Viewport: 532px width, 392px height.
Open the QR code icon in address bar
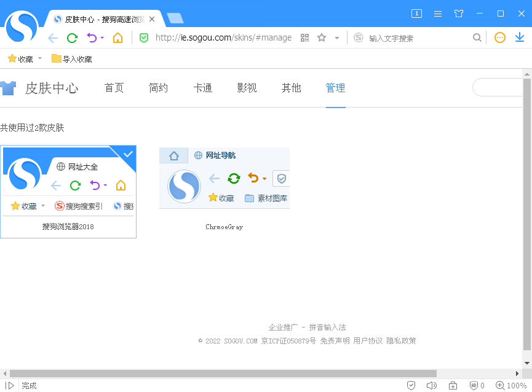[x=304, y=37]
